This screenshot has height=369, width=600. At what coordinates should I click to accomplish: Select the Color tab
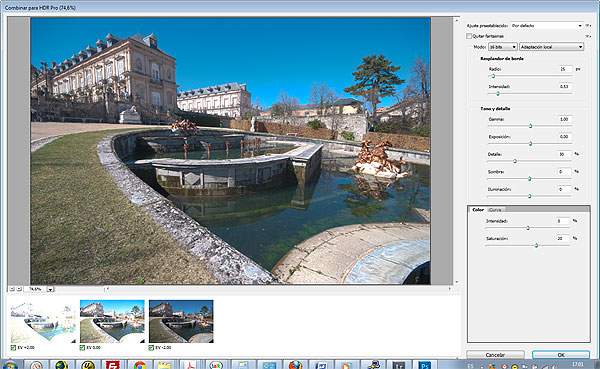click(x=478, y=210)
